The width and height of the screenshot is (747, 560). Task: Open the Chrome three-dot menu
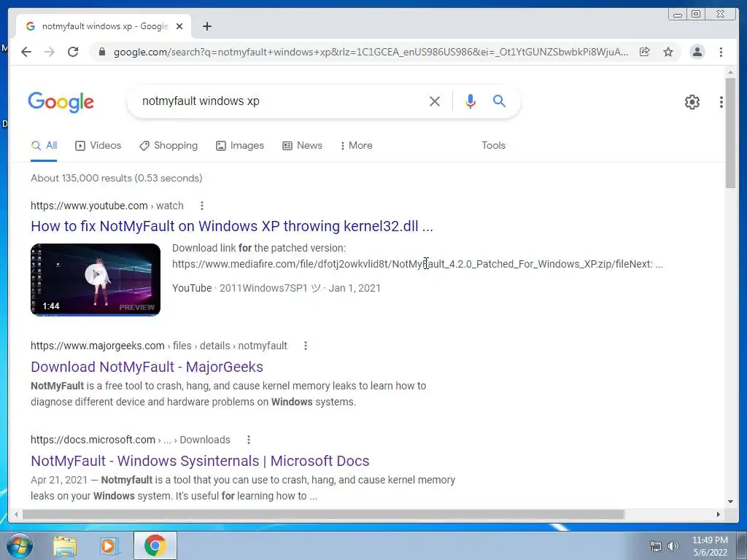(721, 52)
